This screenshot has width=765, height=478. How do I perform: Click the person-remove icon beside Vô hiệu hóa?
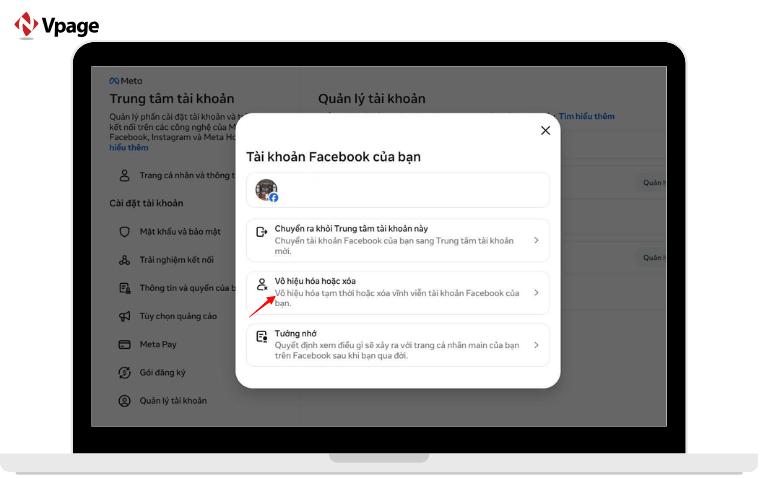(x=262, y=284)
